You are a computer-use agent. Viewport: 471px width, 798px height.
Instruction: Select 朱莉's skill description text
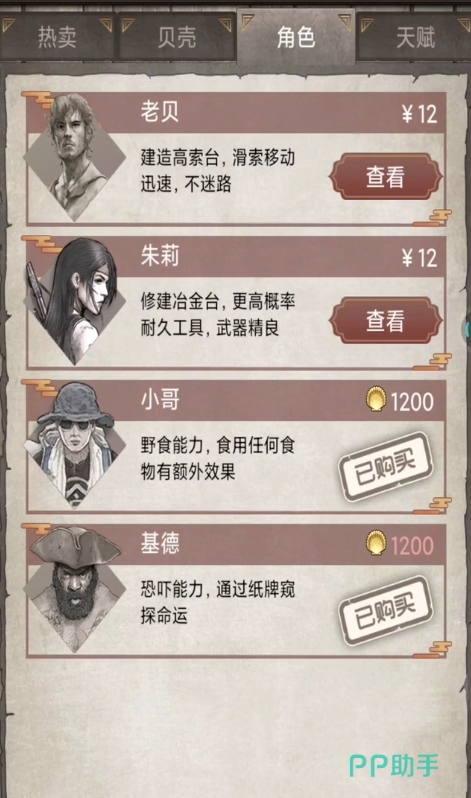click(217, 315)
